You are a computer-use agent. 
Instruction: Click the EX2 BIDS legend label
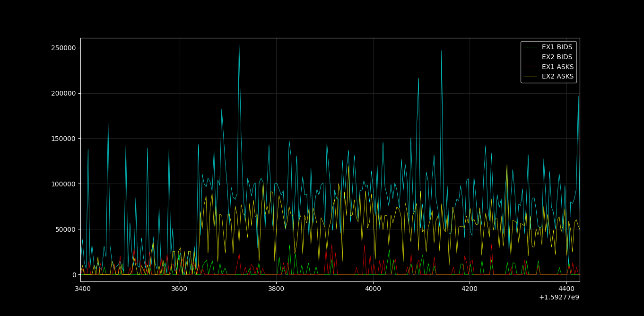557,57
